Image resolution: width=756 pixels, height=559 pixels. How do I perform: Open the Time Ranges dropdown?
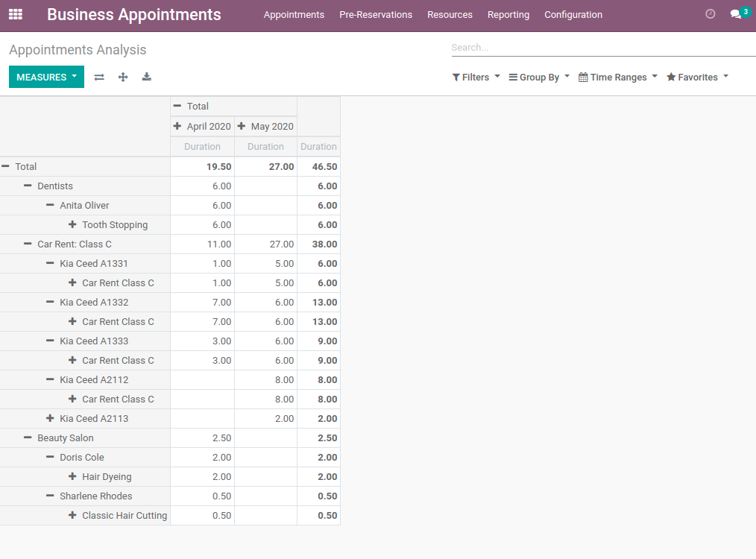tap(617, 77)
